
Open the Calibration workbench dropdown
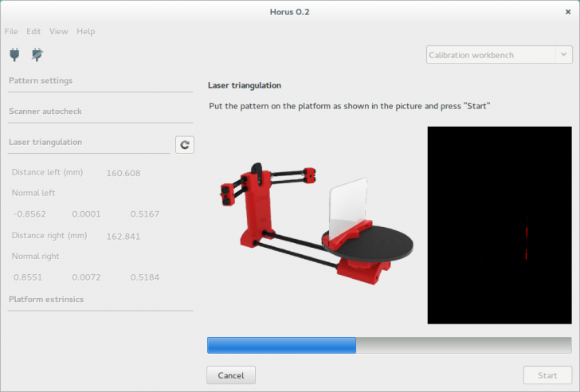click(x=499, y=55)
